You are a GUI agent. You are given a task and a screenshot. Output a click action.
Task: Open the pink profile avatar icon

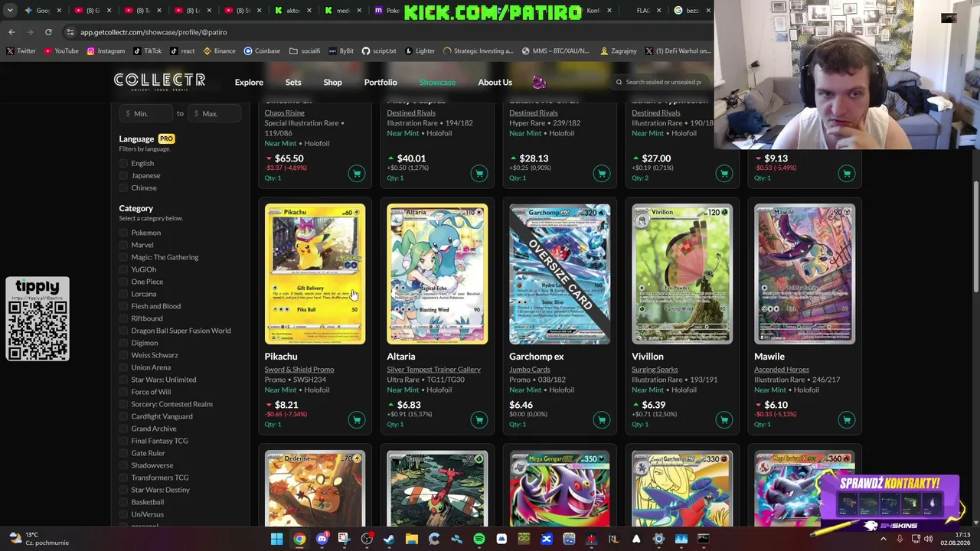(x=539, y=82)
